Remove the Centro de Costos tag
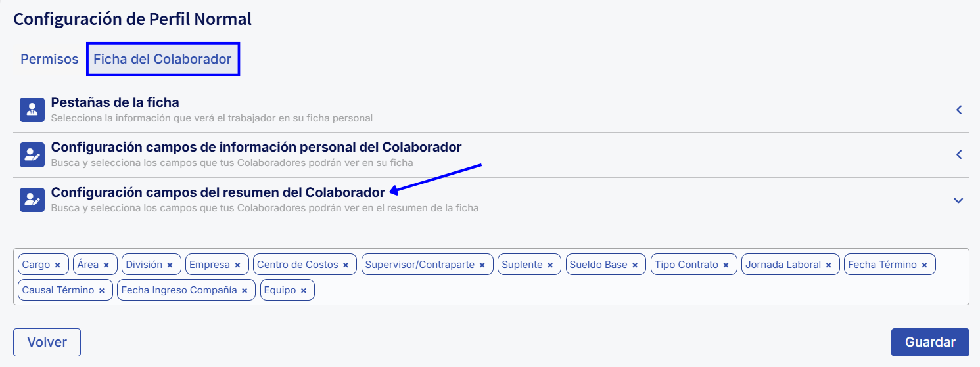The width and height of the screenshot is (980, 367). [x=346, y=265]
